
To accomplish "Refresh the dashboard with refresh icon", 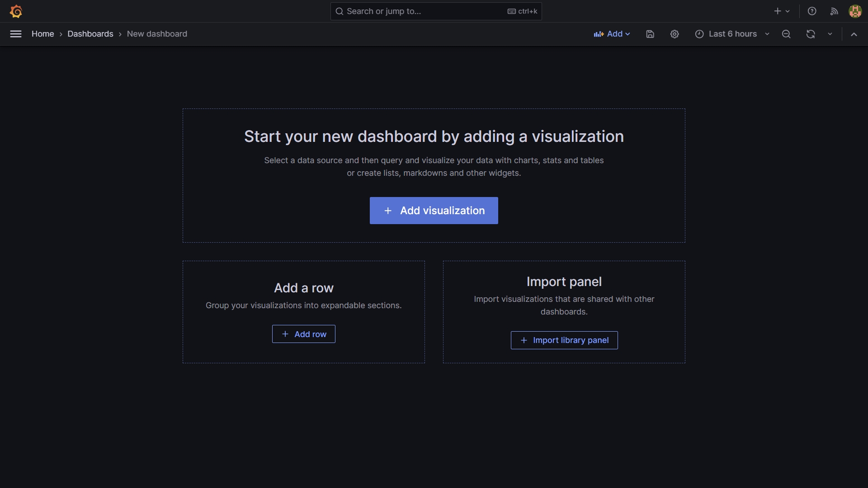I will pyautogui.click(x=811, y=34).
